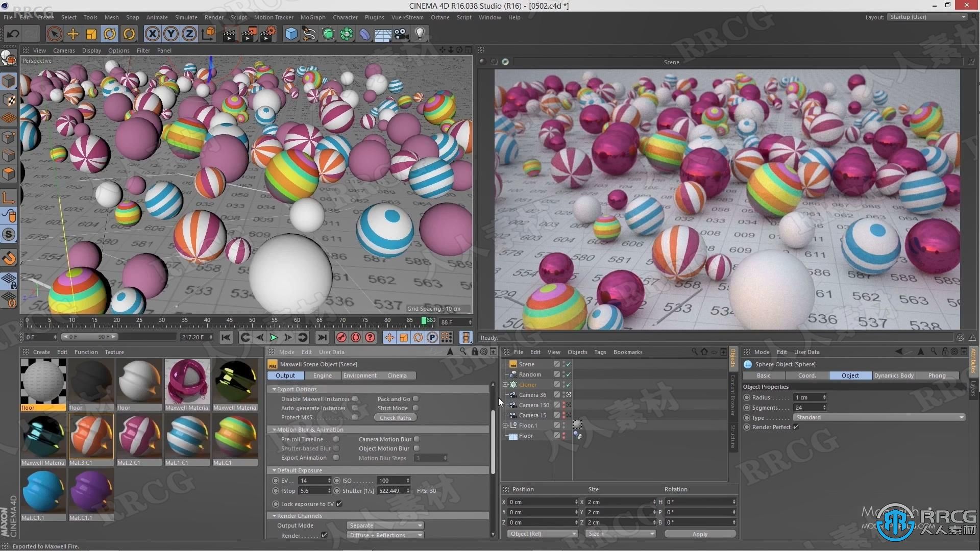
Task: Enable Export Animation checkbox
Action: point(336,458)
